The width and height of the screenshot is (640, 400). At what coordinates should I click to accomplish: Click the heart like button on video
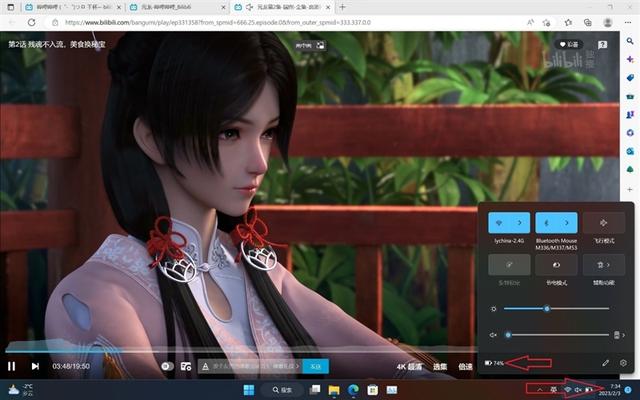click(x=569, y=44)
